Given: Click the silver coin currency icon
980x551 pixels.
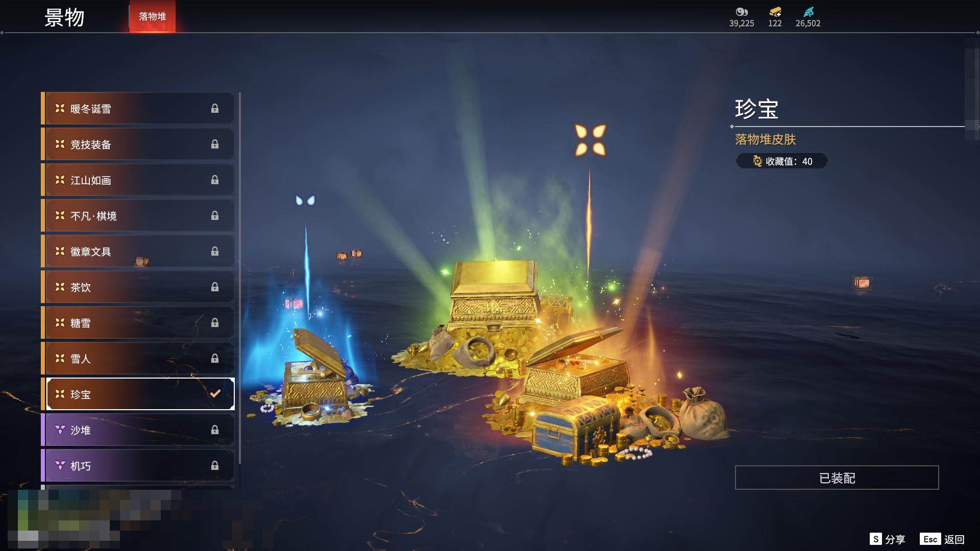Looking at the screenshot, I should 741,12.
